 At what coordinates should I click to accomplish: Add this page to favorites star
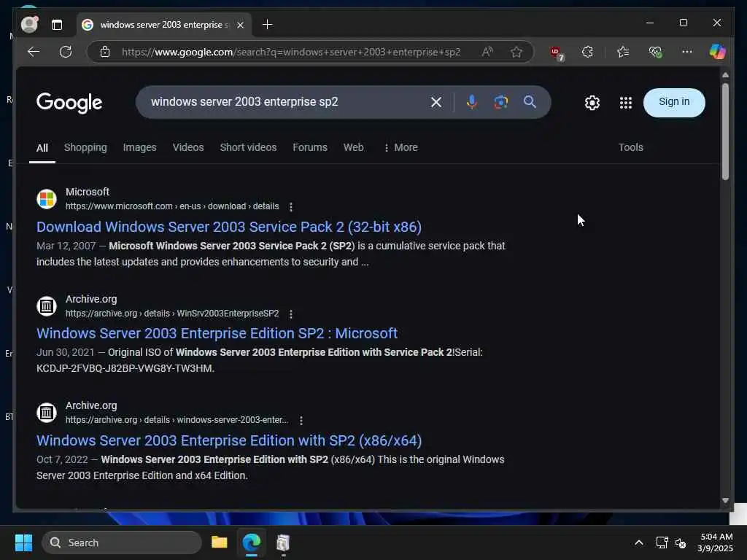click(x=516, y=52)
